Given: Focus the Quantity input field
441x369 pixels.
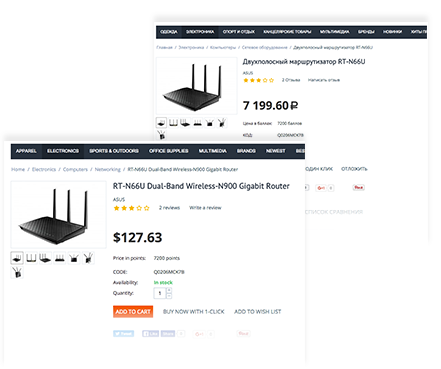Looking at the screenshot, I should [x=160, y=293].
